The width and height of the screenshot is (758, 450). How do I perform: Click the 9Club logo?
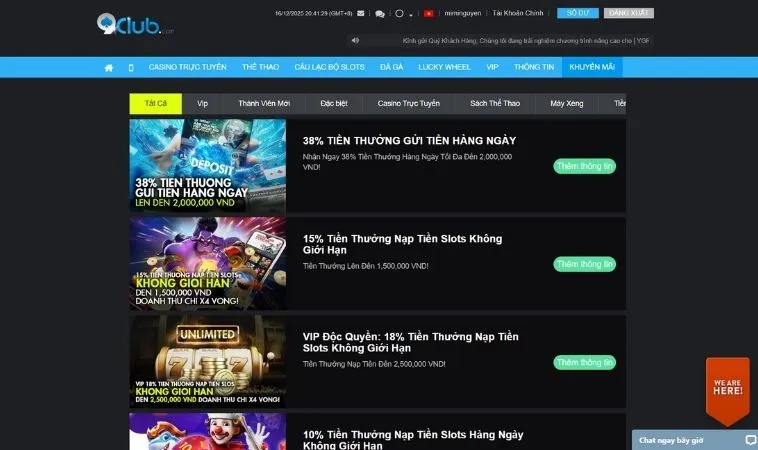[x=135, y=24]
